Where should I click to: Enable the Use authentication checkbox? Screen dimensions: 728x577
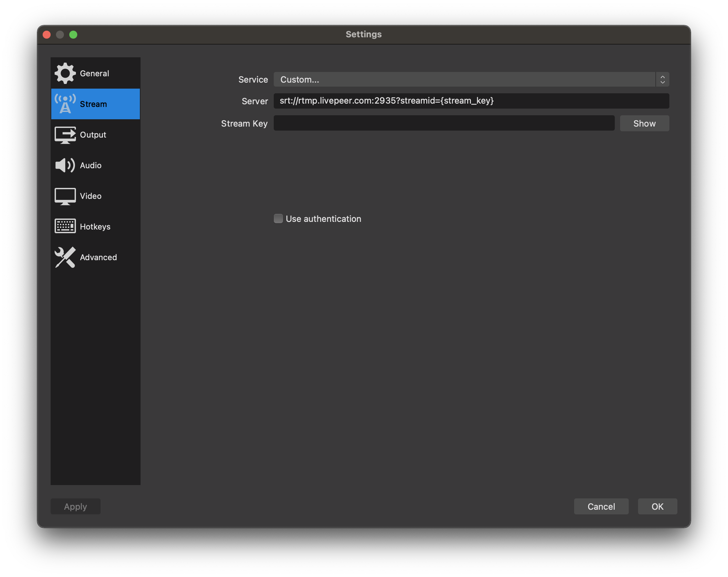pos(278,219)
